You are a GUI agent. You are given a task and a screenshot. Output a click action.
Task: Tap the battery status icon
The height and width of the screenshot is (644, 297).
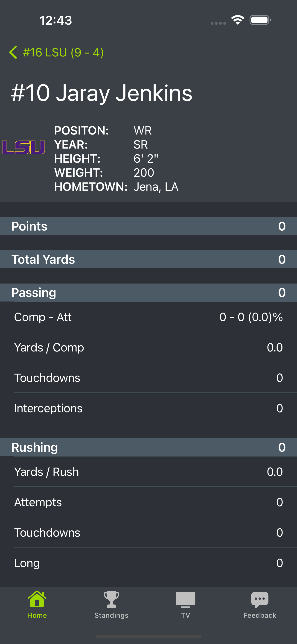pyautogui.click(x=260, y=20)
